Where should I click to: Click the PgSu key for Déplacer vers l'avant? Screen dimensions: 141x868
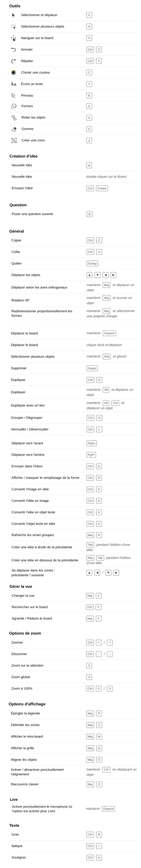point(92,444)
